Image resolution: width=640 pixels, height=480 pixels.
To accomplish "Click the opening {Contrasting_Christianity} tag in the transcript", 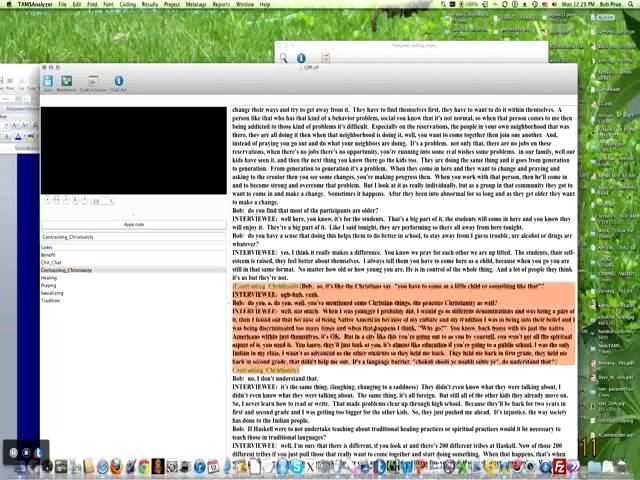I will pyautogui.click(x=267, y=286).
